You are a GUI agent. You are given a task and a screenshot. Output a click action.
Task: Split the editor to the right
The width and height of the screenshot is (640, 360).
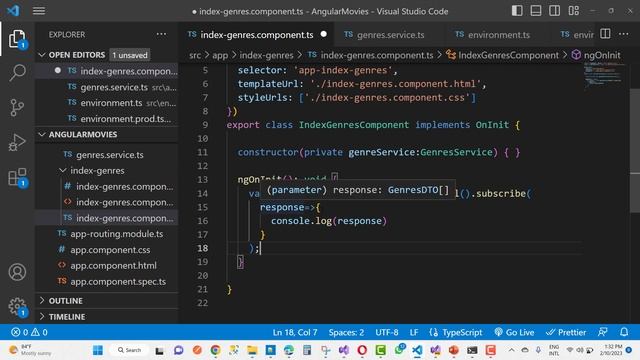605,34
